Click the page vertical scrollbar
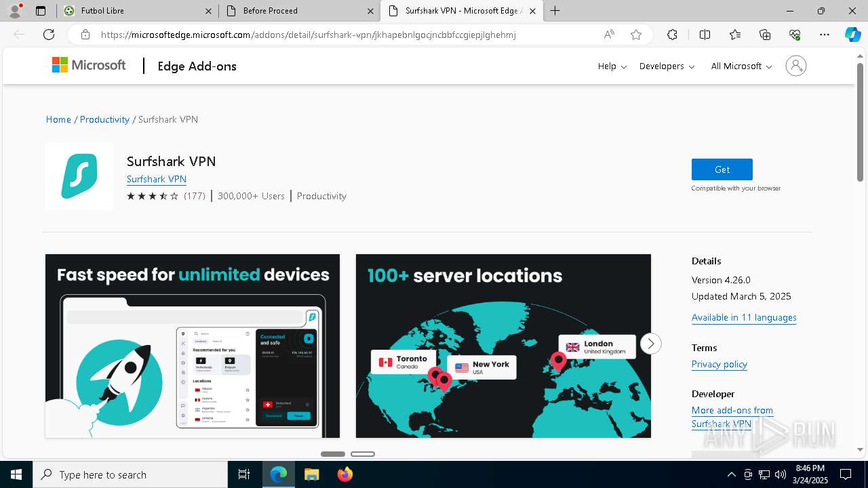 coord(861,122)
